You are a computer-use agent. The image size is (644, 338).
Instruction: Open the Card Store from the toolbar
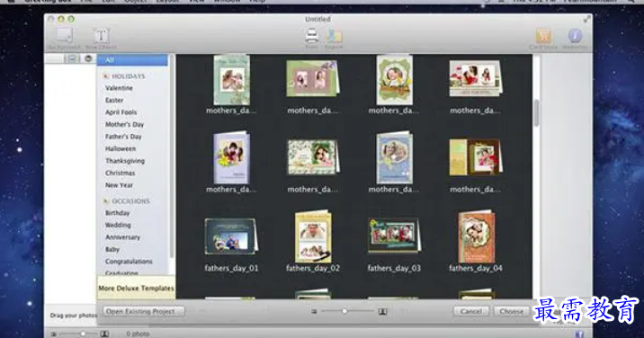(543, 36)
